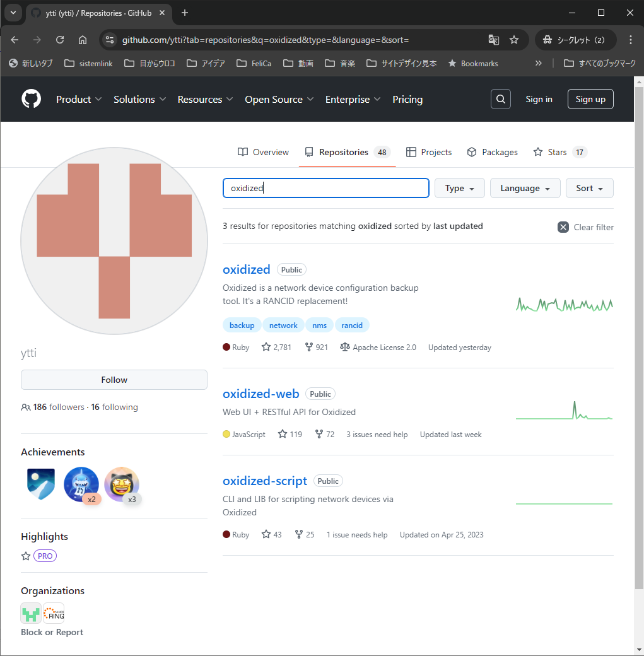Close the ytti Repositories browser tab
This screenshot has width=644, height=656.
[x=162, y=13]
